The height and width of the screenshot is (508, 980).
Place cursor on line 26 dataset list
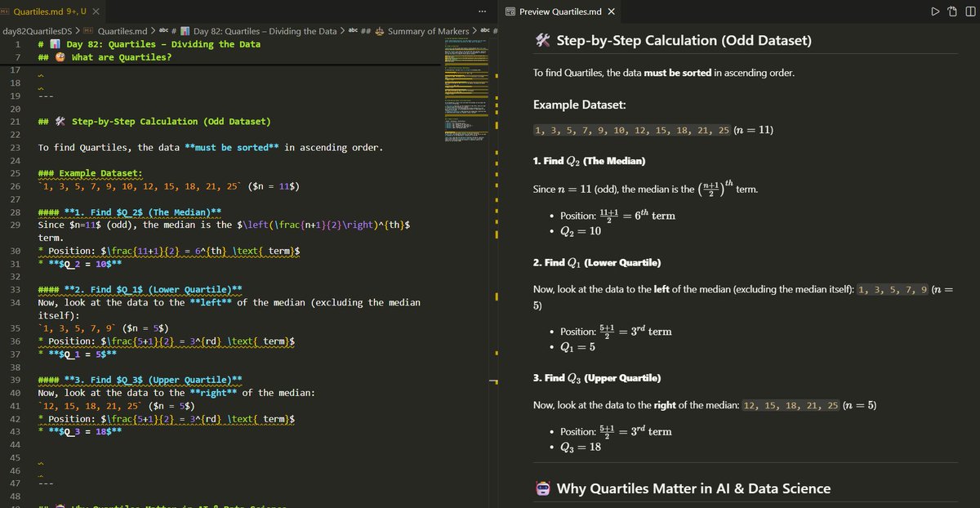168,186
